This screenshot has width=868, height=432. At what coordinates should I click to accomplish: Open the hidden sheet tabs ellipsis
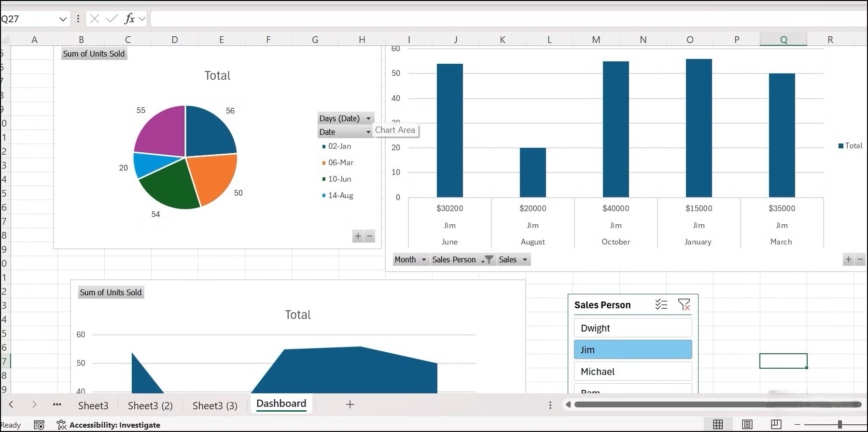pyautogui.click(x=57, y=404)
